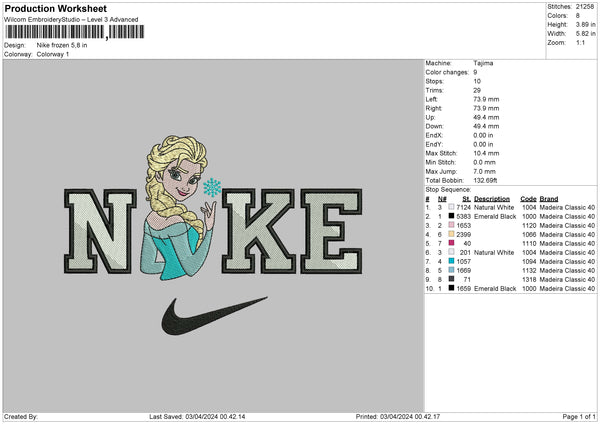The height and width of the screenshot is (424, 600).
Task: Select 'Natural White' in stop row 1
Action: [x=494, y=207]
